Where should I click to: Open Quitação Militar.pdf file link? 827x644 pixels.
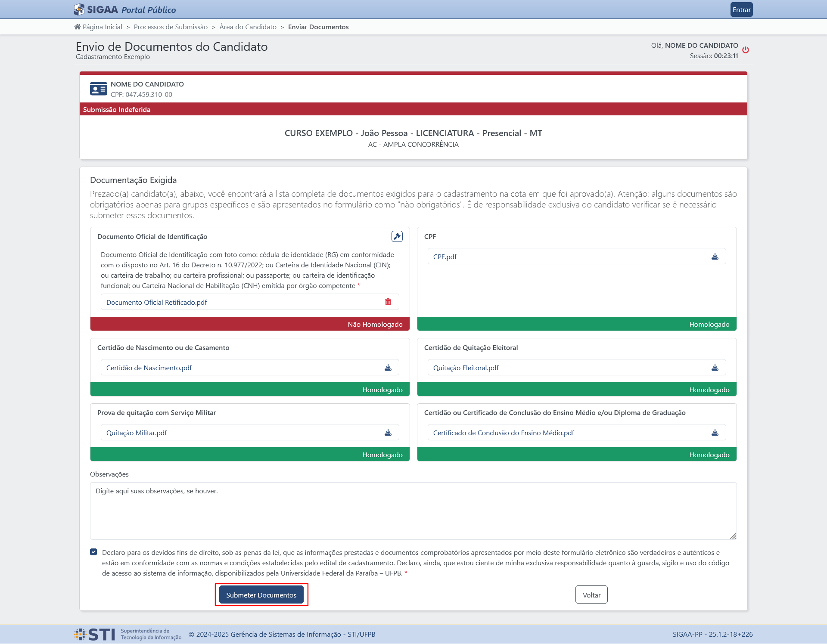tap(137, 433)
